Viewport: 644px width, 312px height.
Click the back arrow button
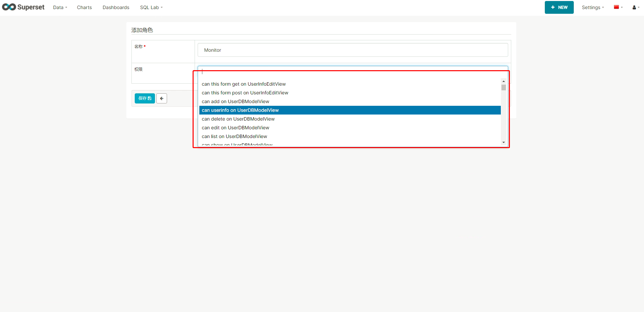click(162, 98)
